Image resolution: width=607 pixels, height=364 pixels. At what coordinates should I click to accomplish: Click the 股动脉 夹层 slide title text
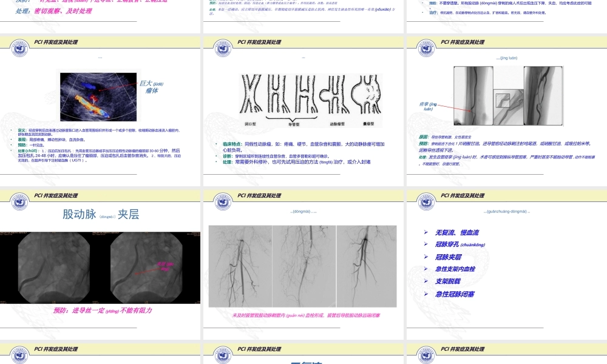[101, 214]
